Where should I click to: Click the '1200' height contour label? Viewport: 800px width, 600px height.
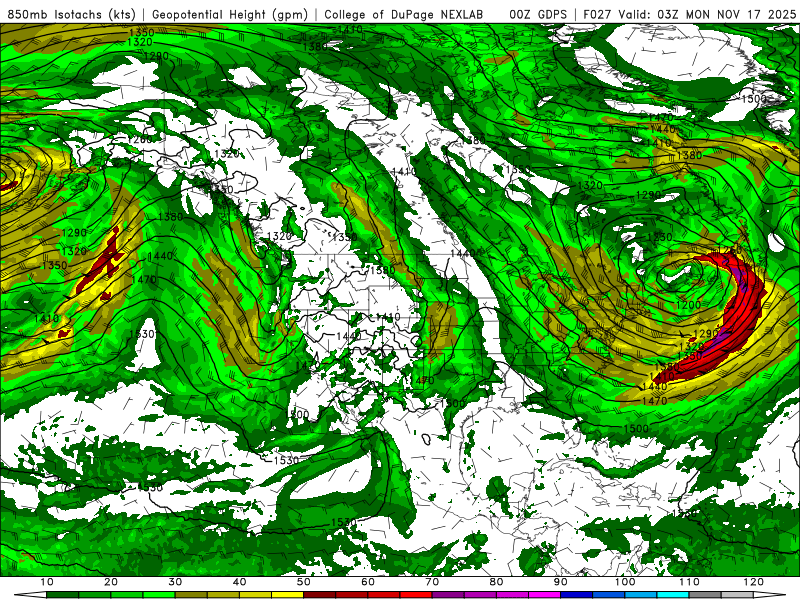click(x=688, y=305)
